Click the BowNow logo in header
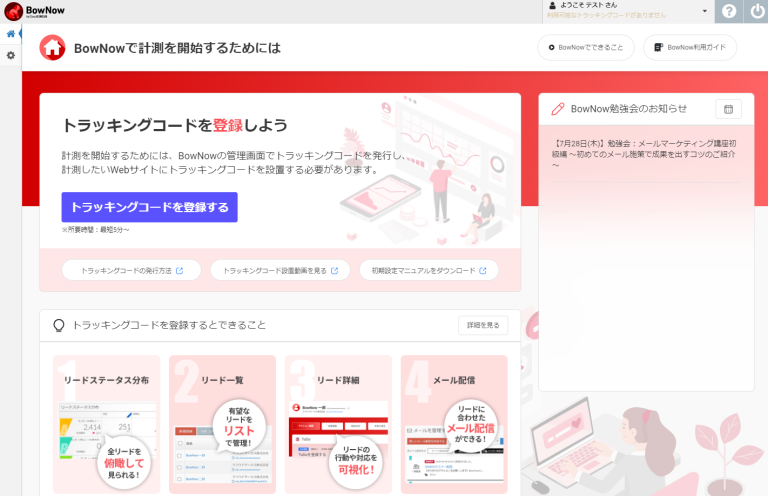768x496 pixels. (34, 11)
